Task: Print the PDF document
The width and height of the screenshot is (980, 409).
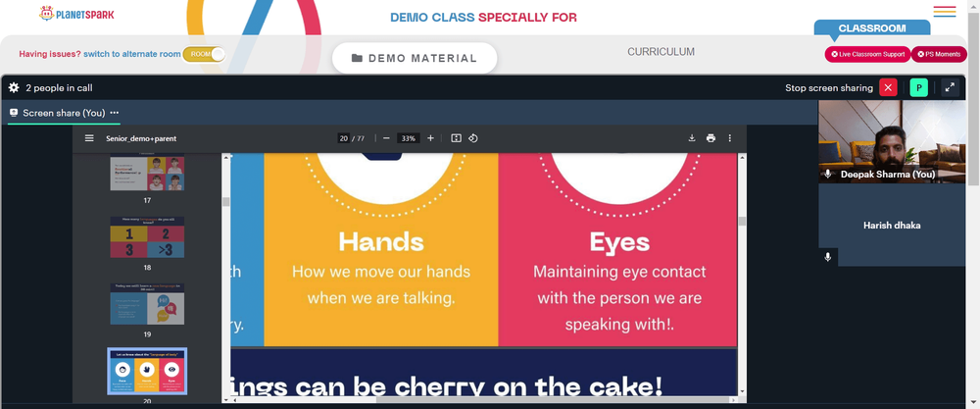Action: coord(710,138)
